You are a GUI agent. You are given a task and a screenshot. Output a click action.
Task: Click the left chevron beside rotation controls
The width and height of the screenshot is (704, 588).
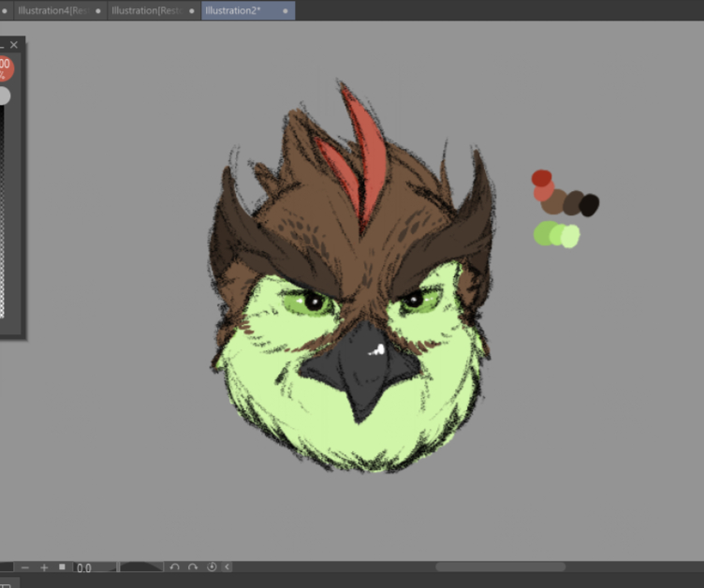pyautogui.click(x=227, y=567)
